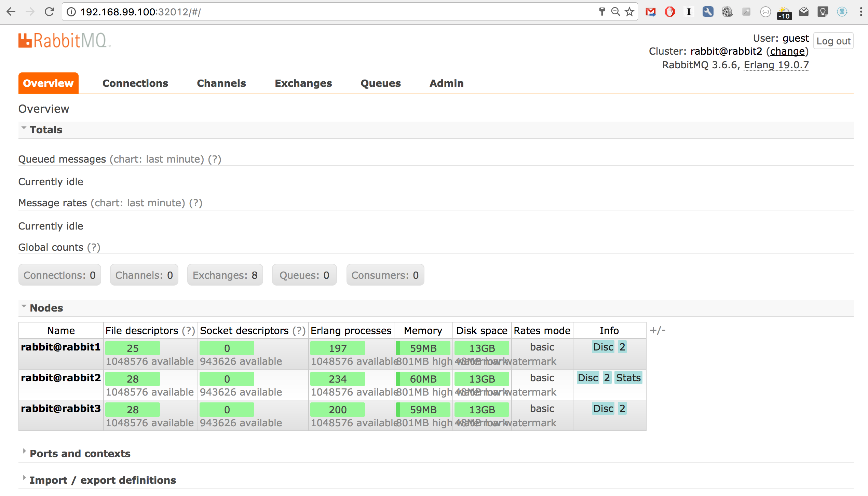868x496 pixels.
Task: Click the Instapaper 'I' extension icon
Action: pyautogui.click(x=689, y=12)
